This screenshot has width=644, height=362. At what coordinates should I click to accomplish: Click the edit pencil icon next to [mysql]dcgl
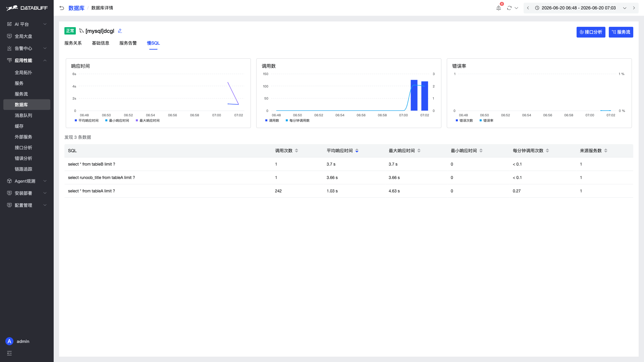pos(120,31)
